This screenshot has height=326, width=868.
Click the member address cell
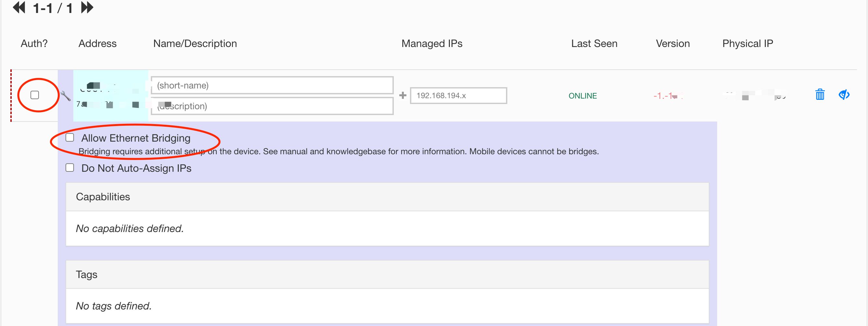tap(111, 96)
